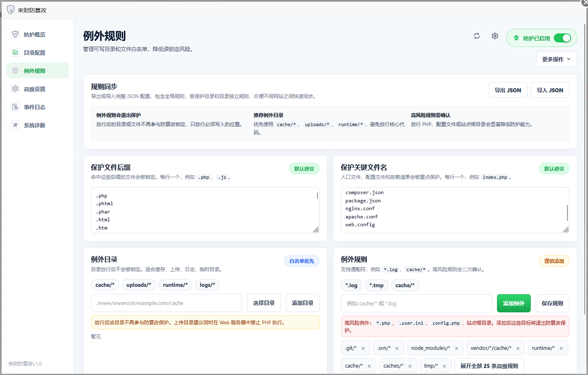
Task: Click the 暂无 placeholder text under 例外目录
Action: tap(96, 337)
